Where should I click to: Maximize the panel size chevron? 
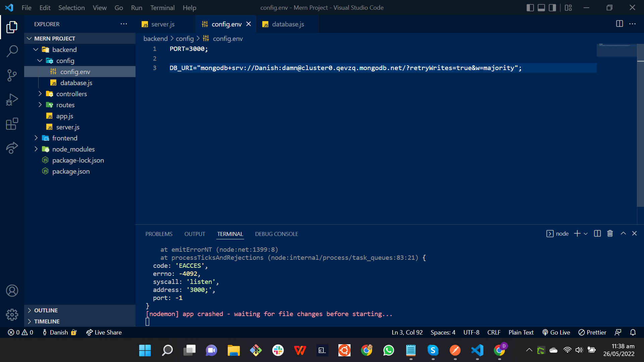[623, 234]
